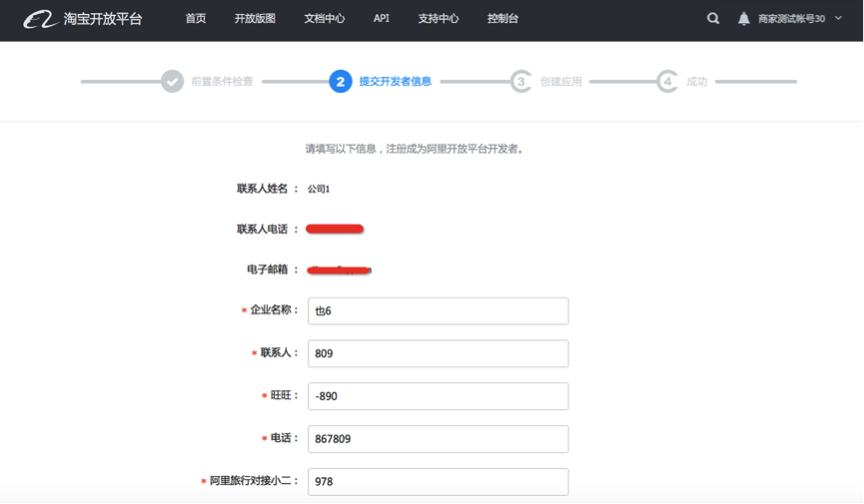This screenshot has width=864, height=504.
Task: Open API navigation item
Action: pos(382,19)
